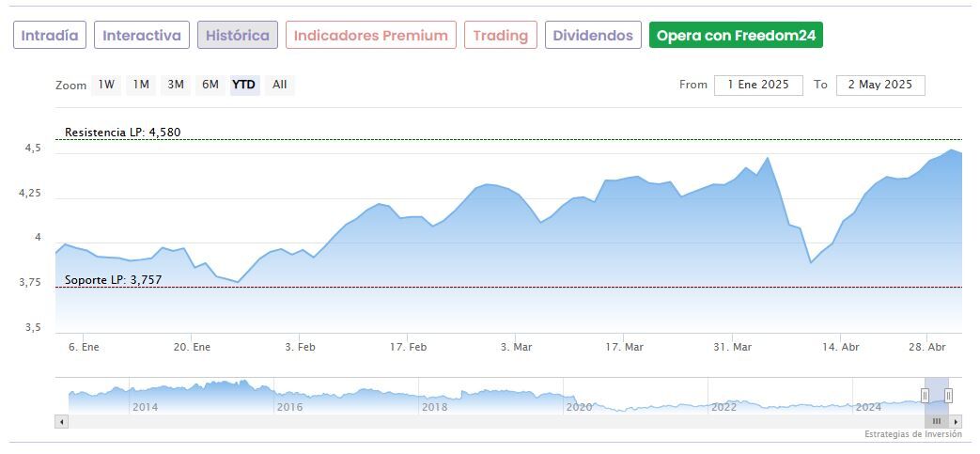Click the Estrategias de Inversión credit link
Viewport: 980px width, 454px height.
point(912,434)
